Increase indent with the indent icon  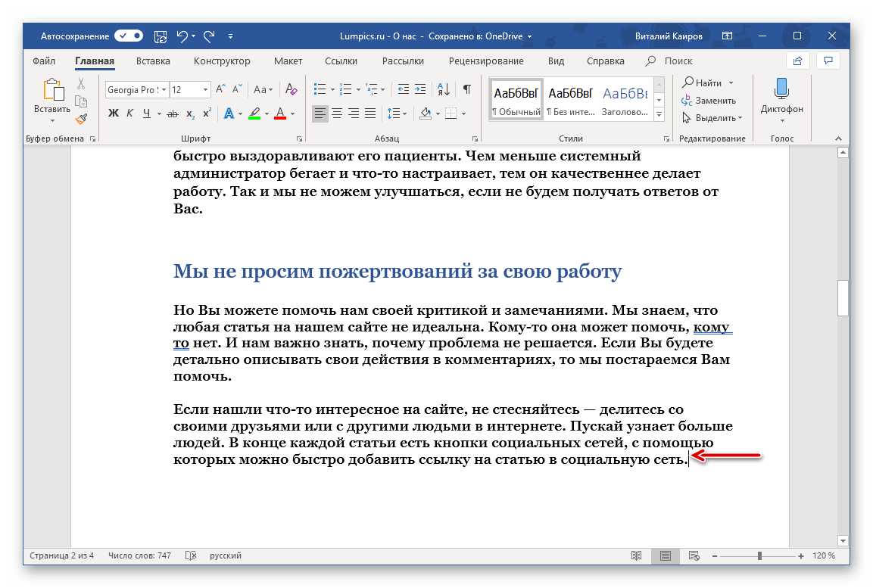[420, 89]
